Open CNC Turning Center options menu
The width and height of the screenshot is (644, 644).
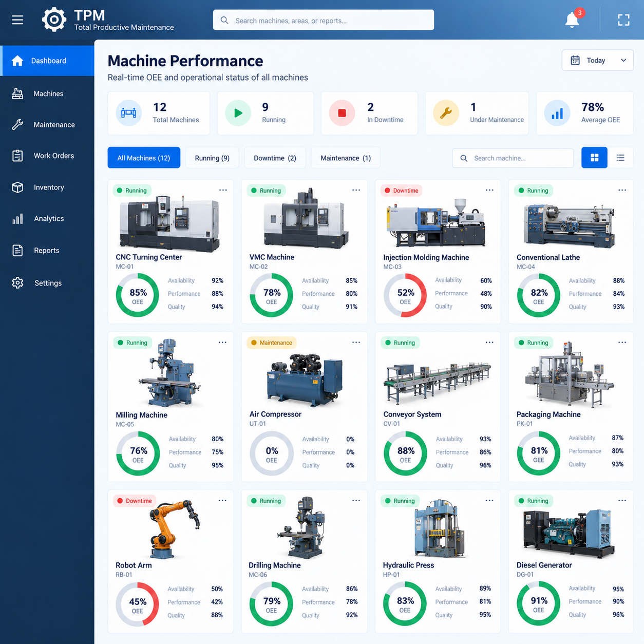coord(223,190)
